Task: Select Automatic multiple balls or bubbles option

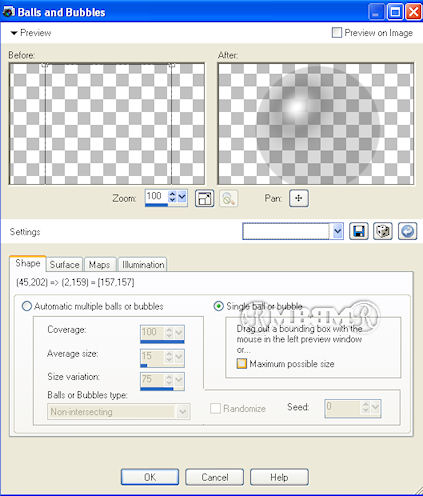Action: 27,306
